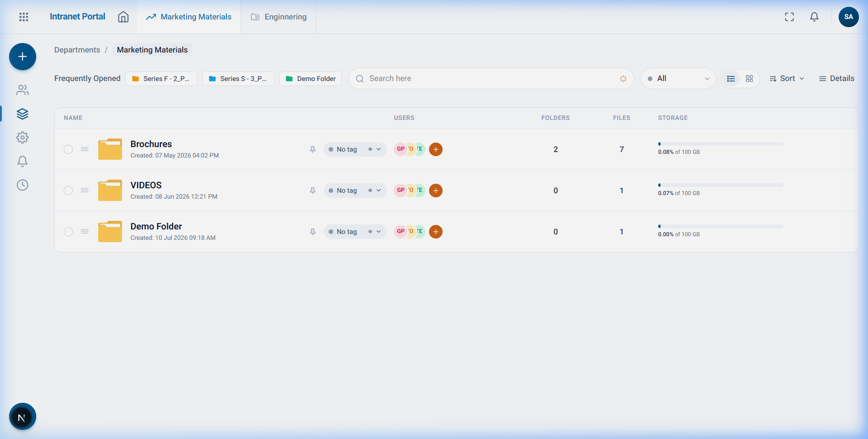Open the SA user avatar menu
The height and width of the screenshot is (439, 868).
849,17
